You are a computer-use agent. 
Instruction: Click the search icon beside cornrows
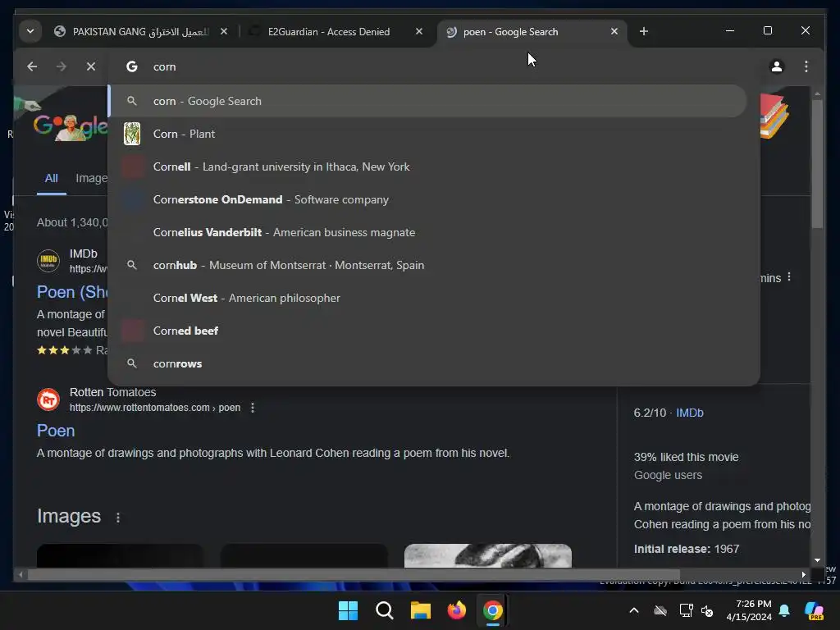coord(132,363)
